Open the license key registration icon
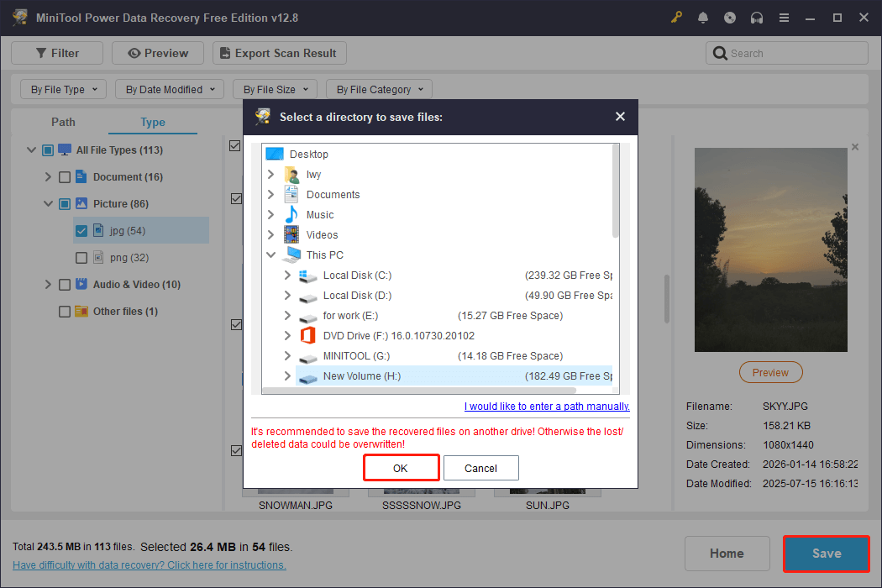Screen dimensions: 882x588 676,17
